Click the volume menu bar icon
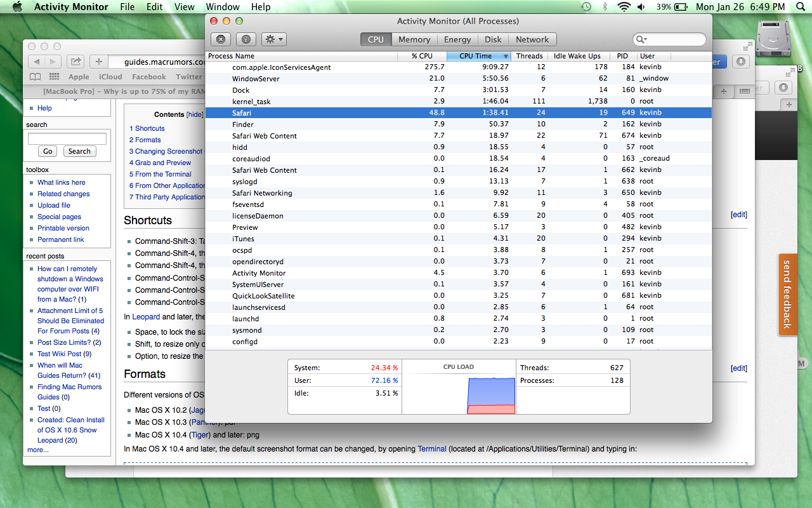Viewport: 812px width, 508px height. coord(641,7)
